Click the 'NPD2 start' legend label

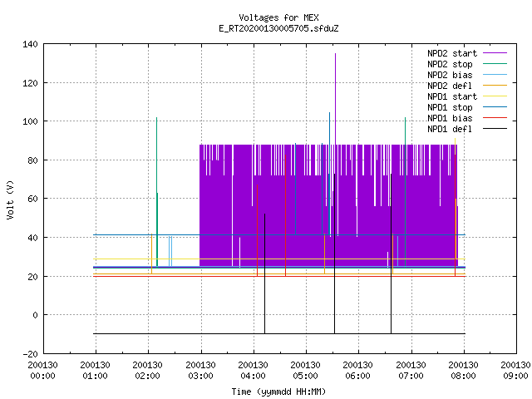(452, 53)
